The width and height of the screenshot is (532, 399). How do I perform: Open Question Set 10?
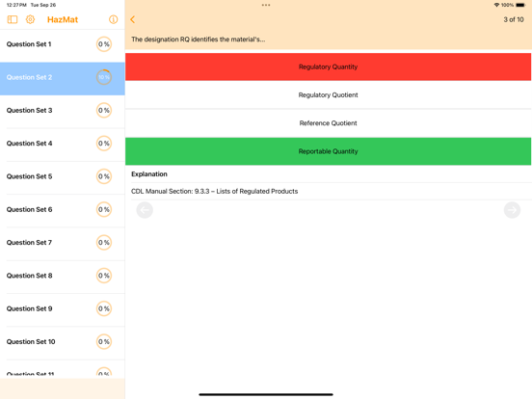(63, 342)
